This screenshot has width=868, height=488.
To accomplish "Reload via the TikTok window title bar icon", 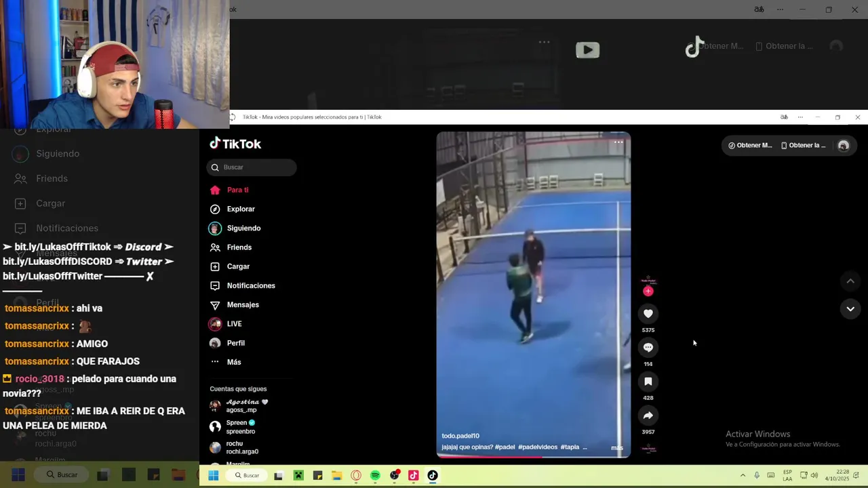I will coord(232,117).
